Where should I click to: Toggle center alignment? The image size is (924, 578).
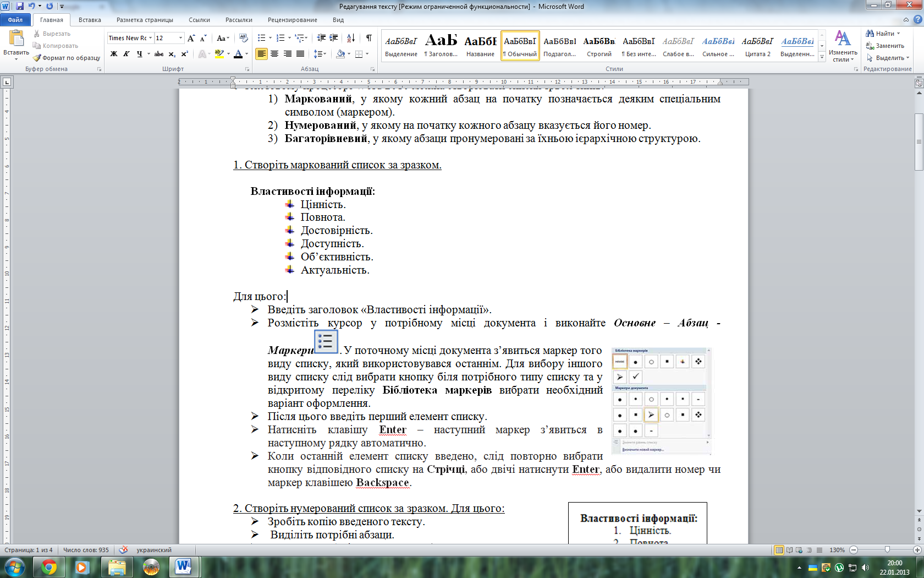pyautogui.click(x=274, y=54)
